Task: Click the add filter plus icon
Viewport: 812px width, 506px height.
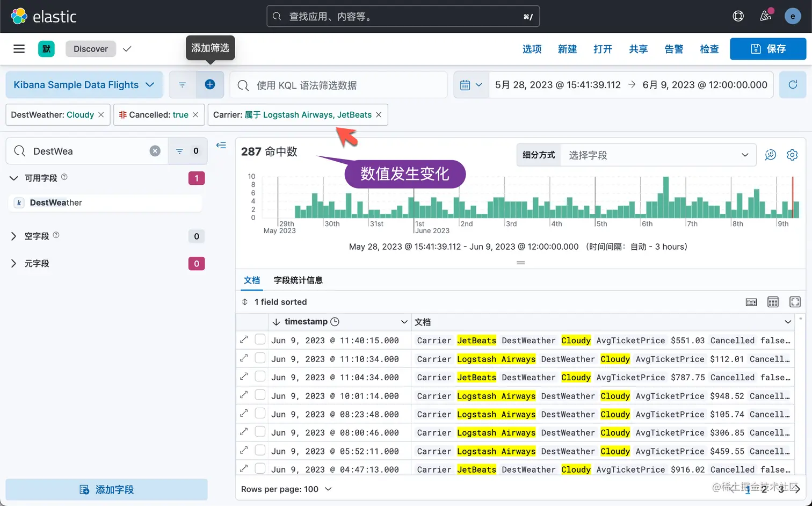Action: [210, 85]
